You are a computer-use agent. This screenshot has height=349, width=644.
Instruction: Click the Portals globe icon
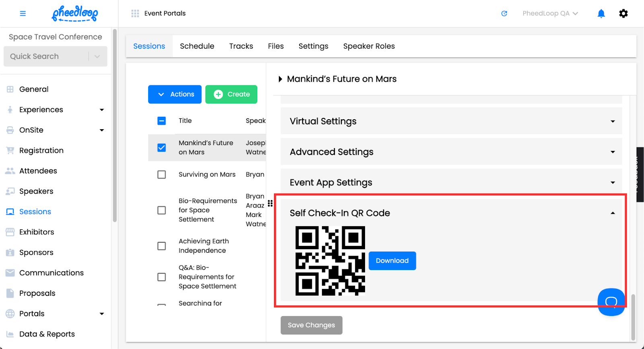point(10,314)
